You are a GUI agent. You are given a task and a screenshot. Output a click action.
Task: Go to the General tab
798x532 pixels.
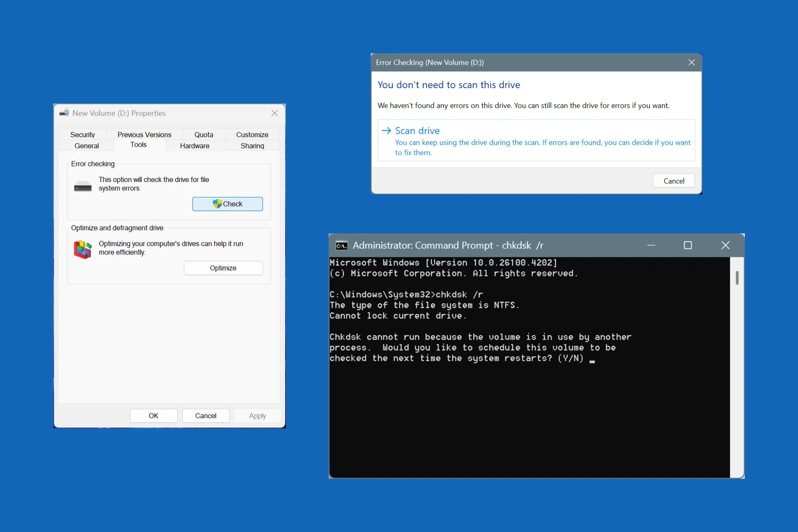[86, 145]
